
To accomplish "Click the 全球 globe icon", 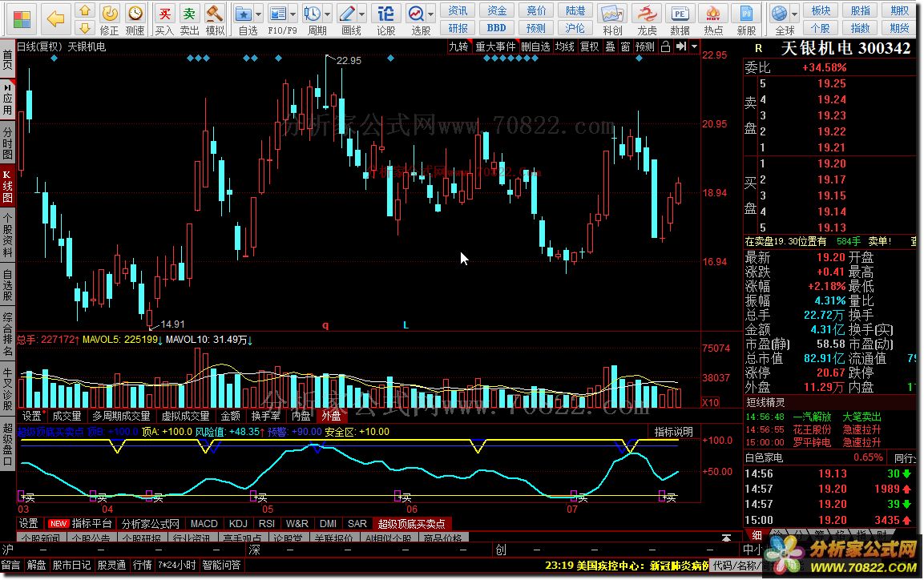I will point(780,13).
